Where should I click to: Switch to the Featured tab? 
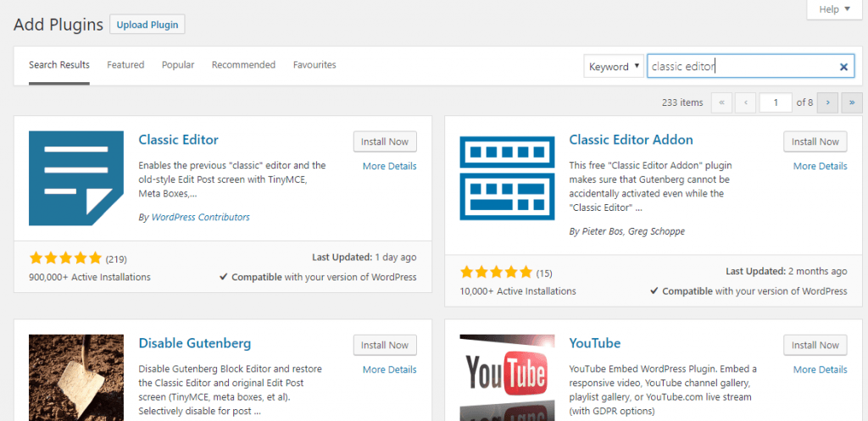[125, 65]
